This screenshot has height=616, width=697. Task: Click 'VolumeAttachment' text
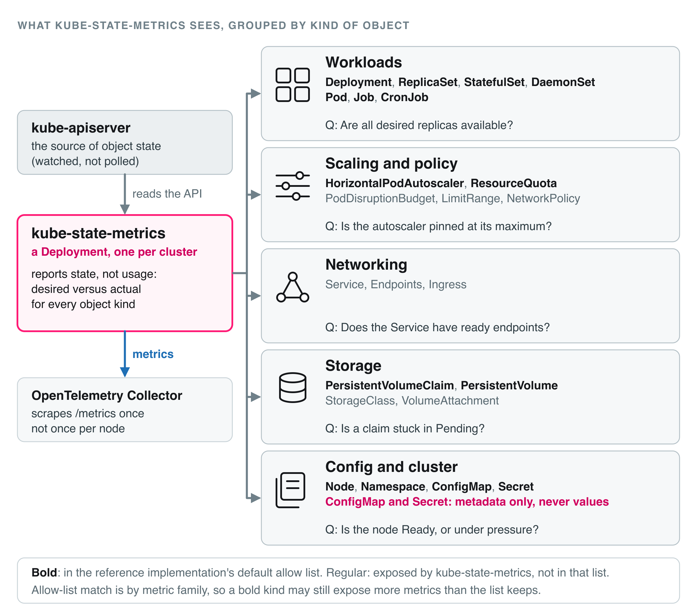[x=450, y=400]
